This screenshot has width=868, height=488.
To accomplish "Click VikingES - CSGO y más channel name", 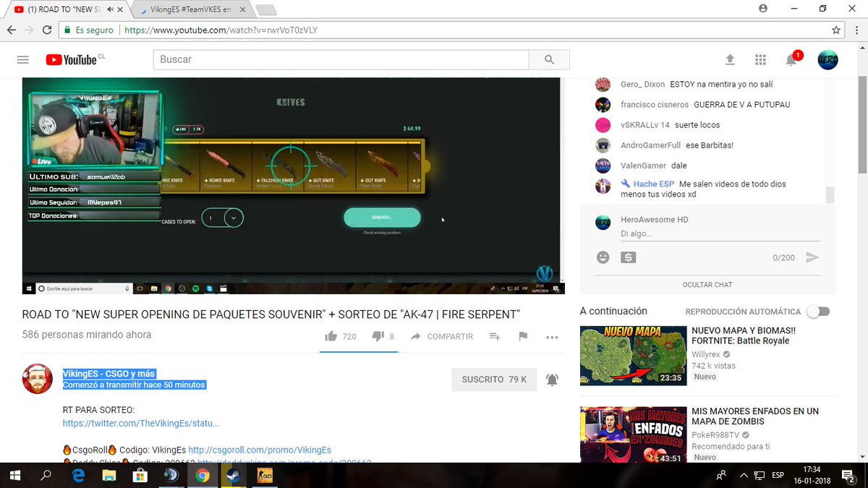I will coord(109,374).
